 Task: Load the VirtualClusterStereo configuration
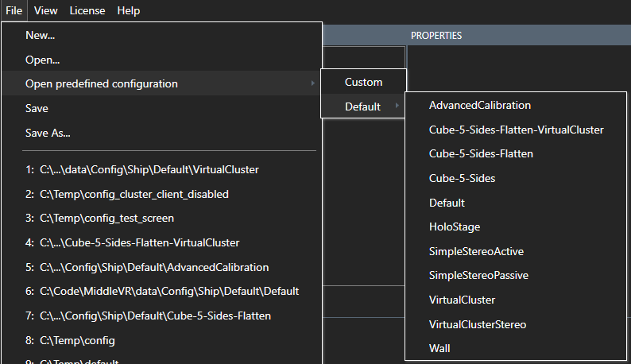(477, 324)
